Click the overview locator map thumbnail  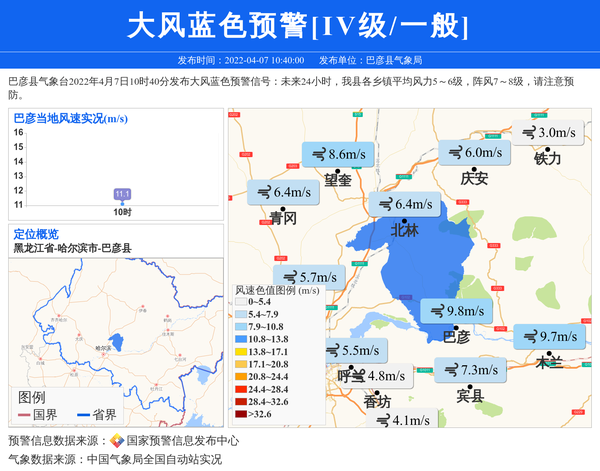pos(115,340)
